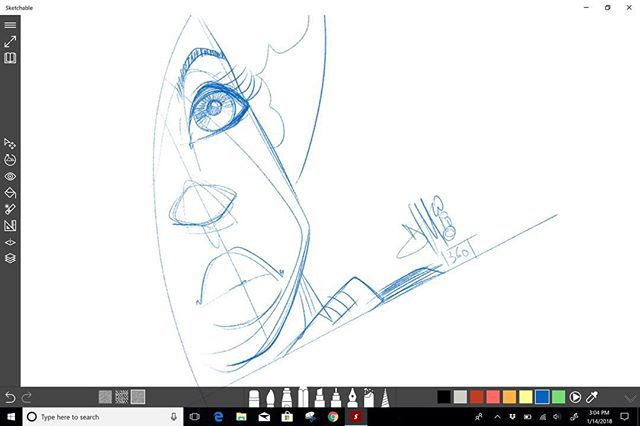Open File Explorer from taskbar
This screenshot has height=426, width=640.
point(241,417)
